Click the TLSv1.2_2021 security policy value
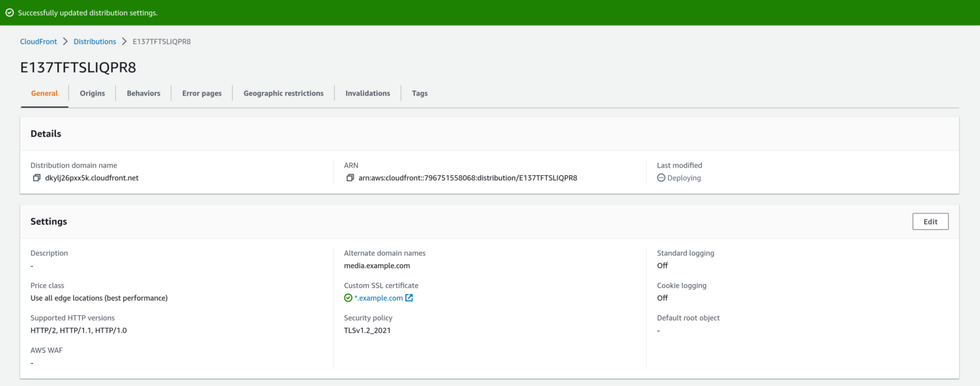The width and height of the screenshot is (980, 386). [367, 331]
